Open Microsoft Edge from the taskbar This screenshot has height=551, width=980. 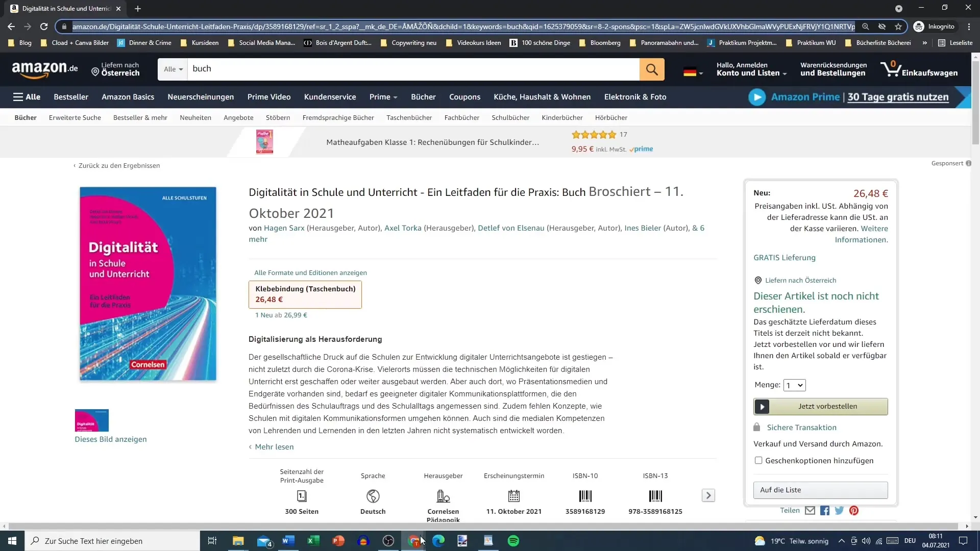(438, 541)
